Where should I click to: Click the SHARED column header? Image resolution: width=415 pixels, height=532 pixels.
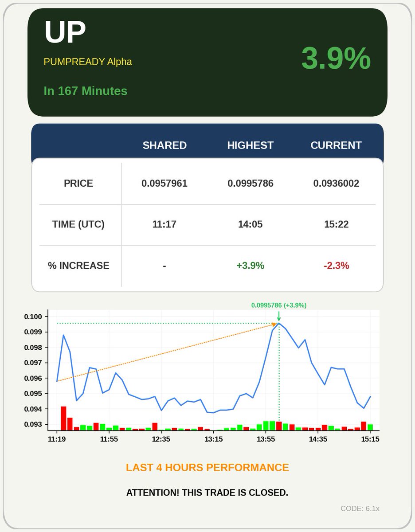(x=164, y=145)
